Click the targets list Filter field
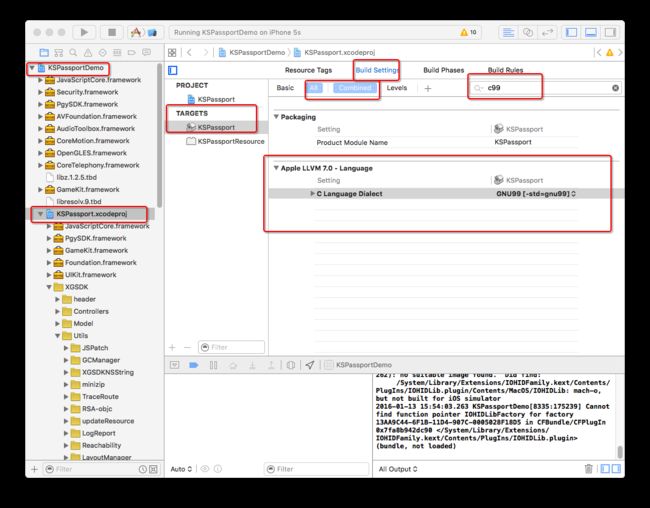 click(231, 348)
